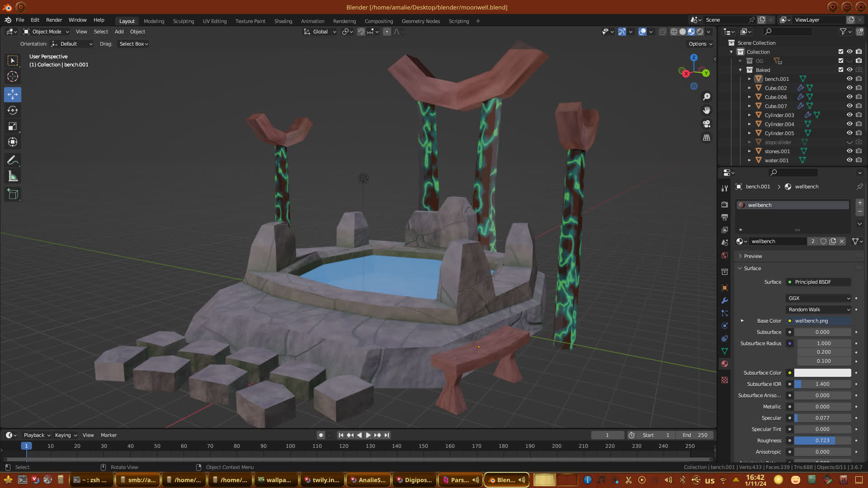Open the Object Mode dropdown

(46, 32)
